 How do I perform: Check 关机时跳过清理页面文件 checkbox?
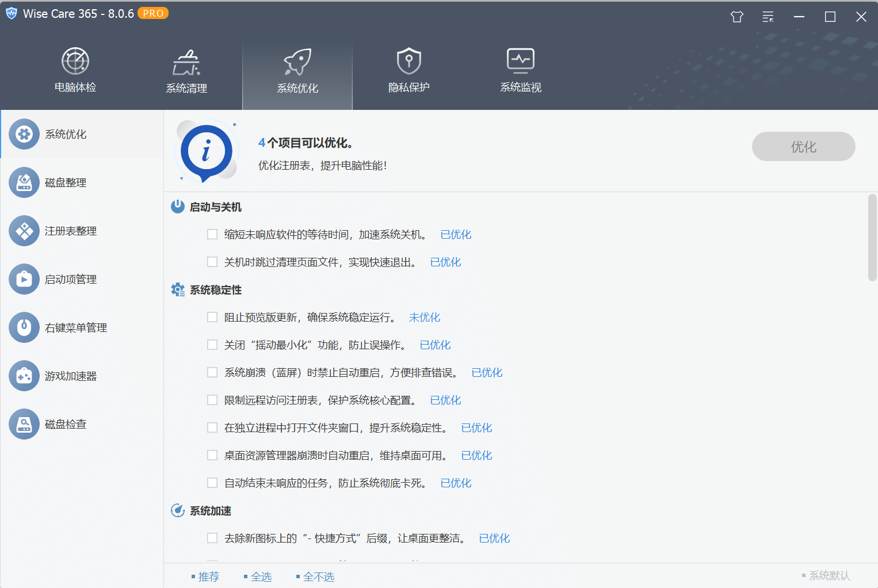tap(212, 262)
